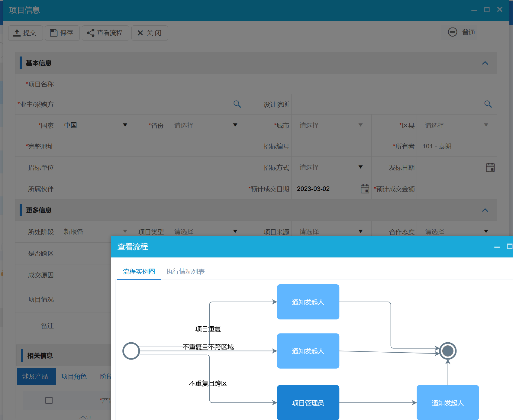Select the 项目角色 tab
This screenshot has height=420, width=513.
[x=74, y=376]
